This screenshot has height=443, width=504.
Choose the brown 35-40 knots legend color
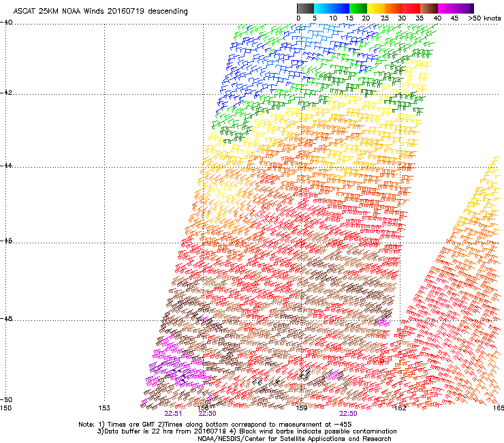click(x=429, y=8)
